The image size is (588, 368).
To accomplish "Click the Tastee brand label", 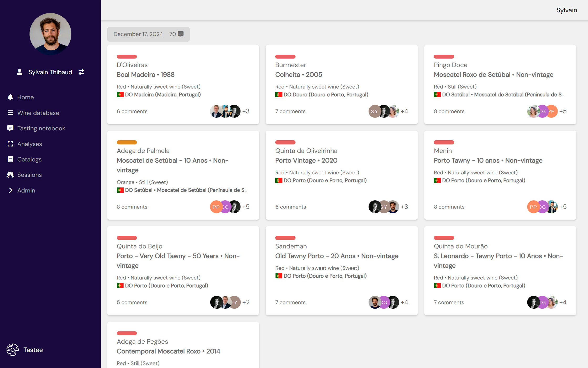I will click(x=33, y=350).
